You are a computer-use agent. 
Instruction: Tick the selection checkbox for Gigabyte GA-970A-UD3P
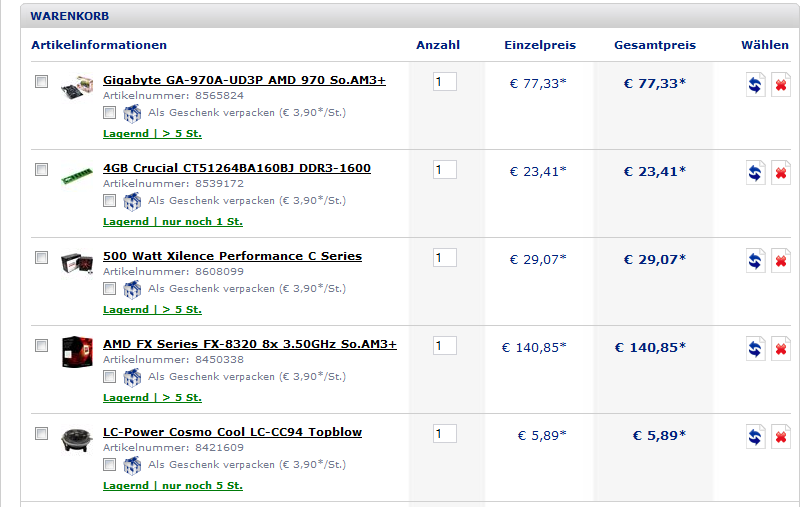click(42, 81)
